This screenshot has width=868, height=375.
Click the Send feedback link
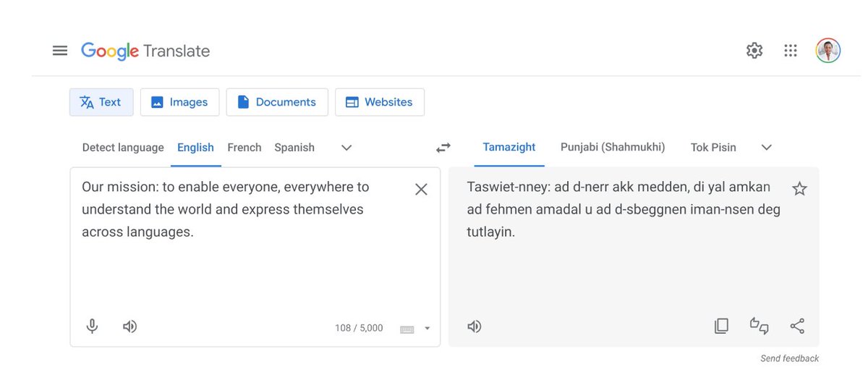790,358
